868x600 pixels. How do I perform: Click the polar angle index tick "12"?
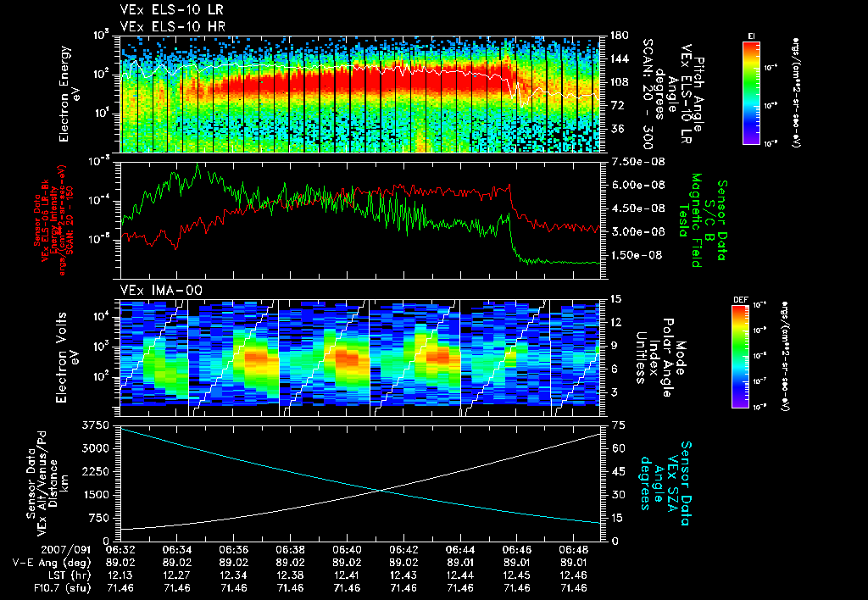pyautogui.click(x=615, y=322)
